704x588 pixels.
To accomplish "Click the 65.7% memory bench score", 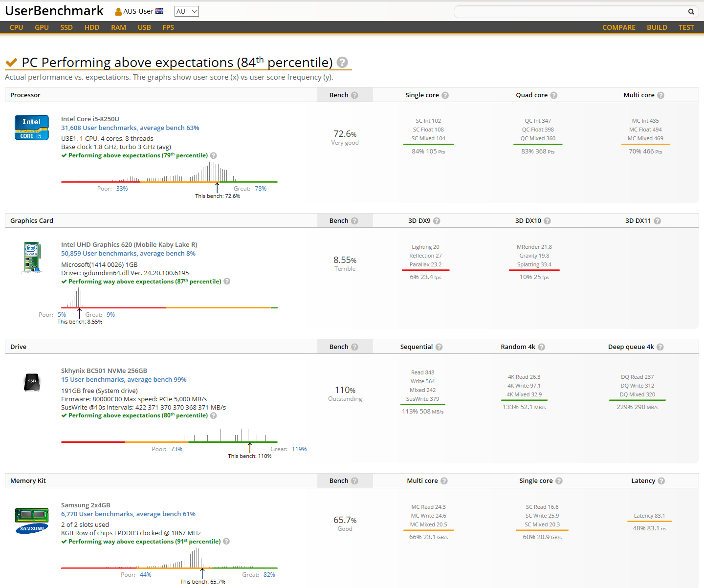I will point(345,520).
